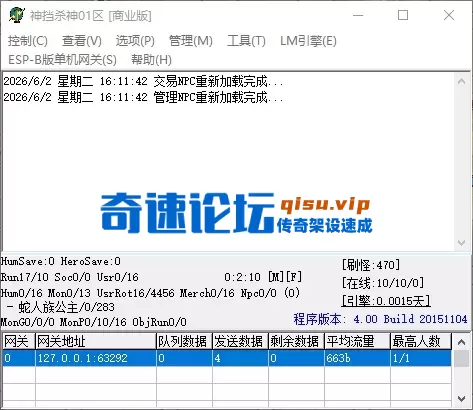Click the [在线:10/10/0] status label
473x410 pixels.
click(383, 283)
